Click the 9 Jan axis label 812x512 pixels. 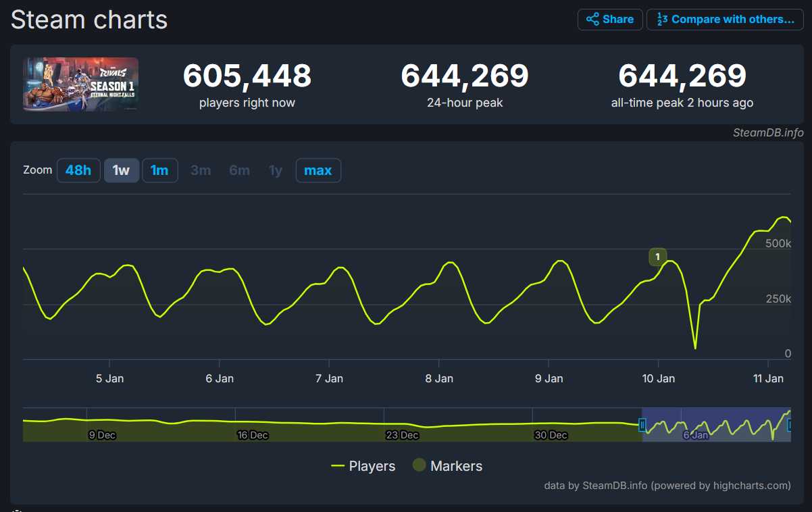pyautogui.click(x=549, y=378)
